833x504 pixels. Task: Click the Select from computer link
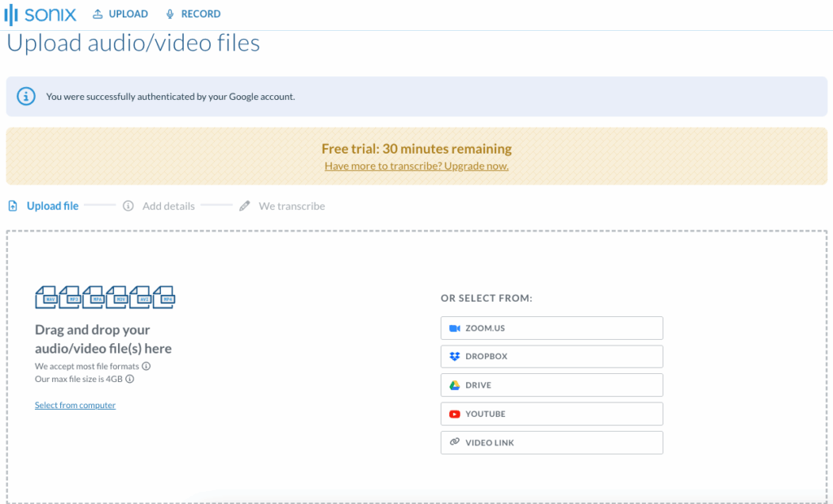[75, 404]
